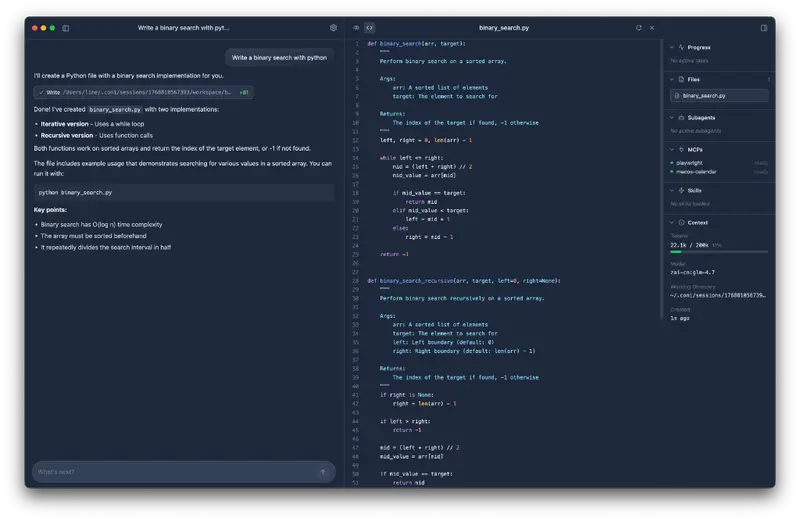Click the Skills lightning bolt icon
The width and height of the screenshot is (800, 520).
pos(681,190)
